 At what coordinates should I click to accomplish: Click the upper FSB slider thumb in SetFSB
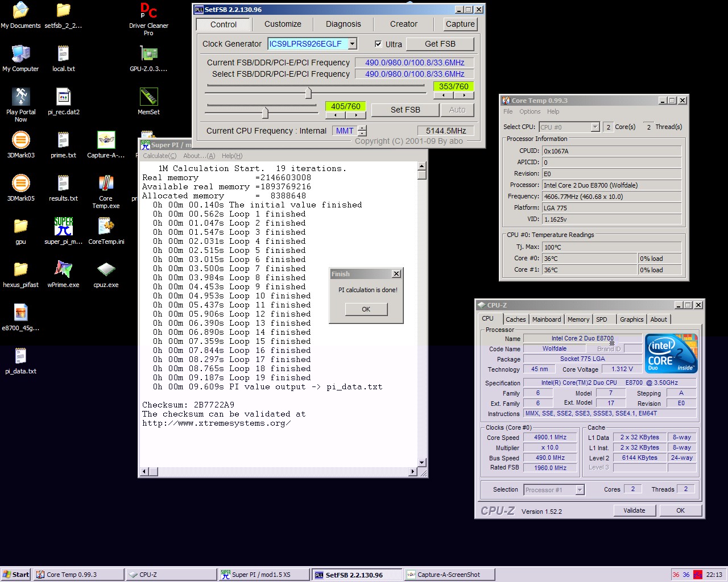308,92
